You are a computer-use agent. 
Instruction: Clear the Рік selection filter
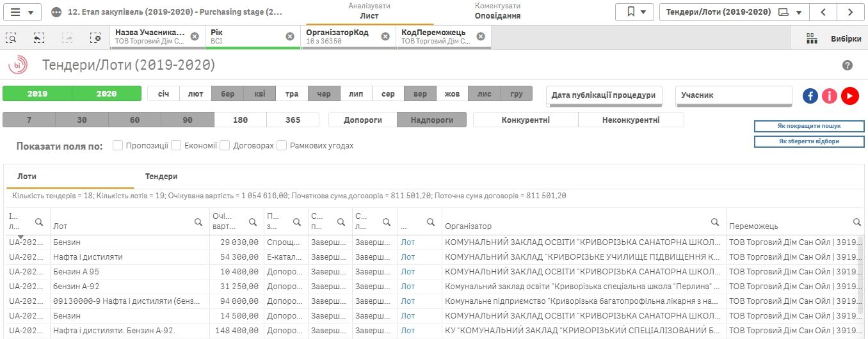[x=290, y=36]
